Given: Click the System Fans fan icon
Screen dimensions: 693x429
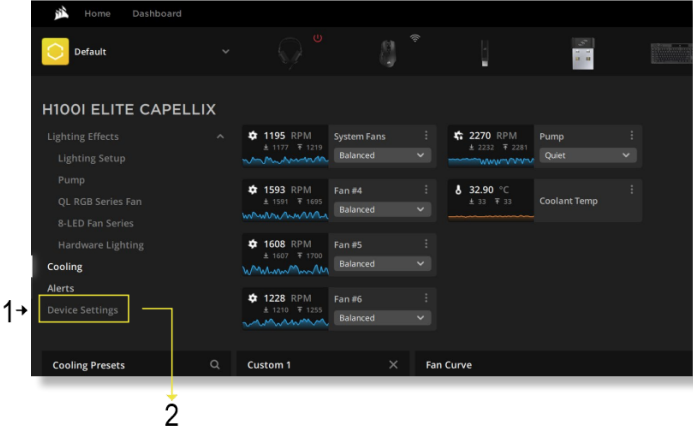Looking at the screenshot, I should [x=252, y=136].
